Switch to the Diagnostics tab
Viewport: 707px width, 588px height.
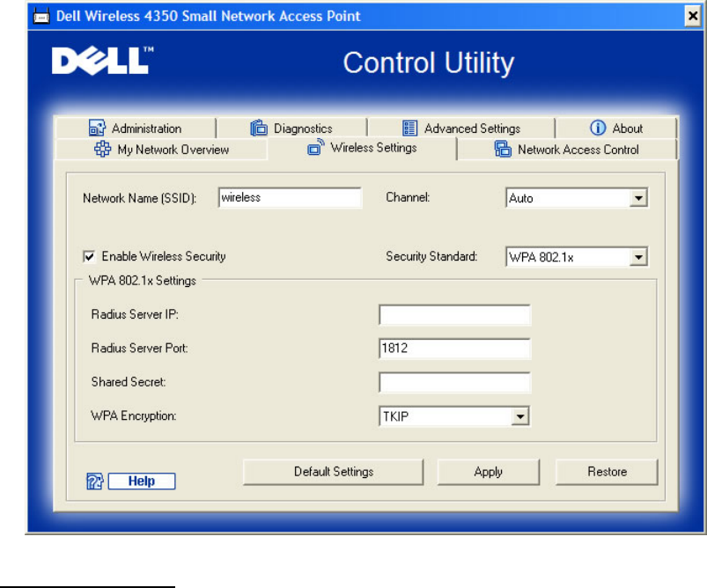click(x=291, y=128)
